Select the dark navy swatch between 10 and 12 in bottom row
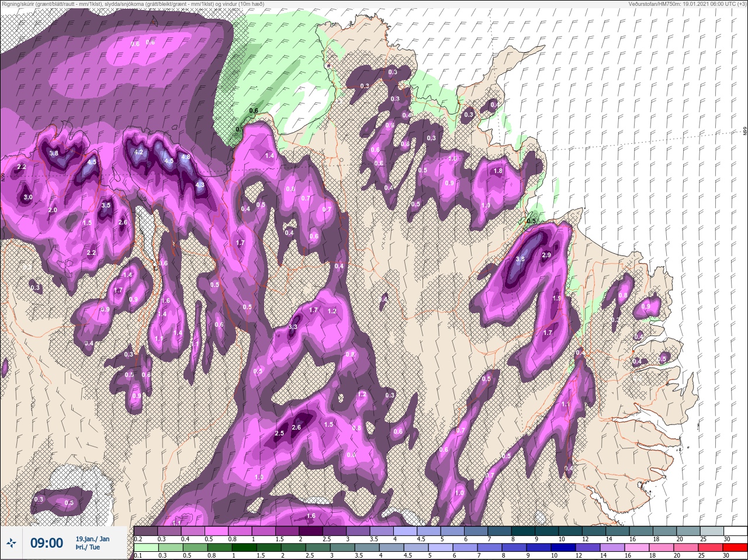The width and height of the screenshot is (748, 560). click(x=563, y=547)
